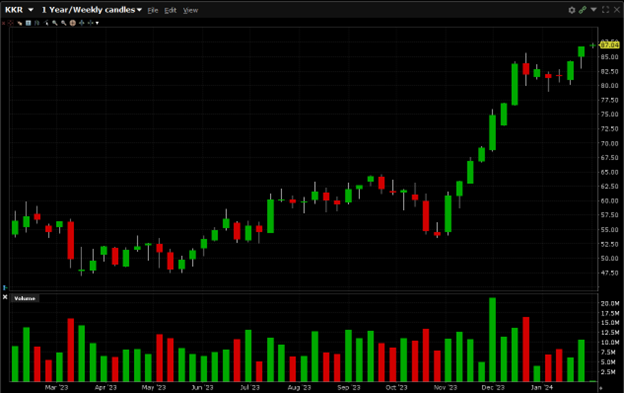Screen dimensions: 624x393
Task: Expand the window options triangle next to the link icon
Action: (594, 10)
